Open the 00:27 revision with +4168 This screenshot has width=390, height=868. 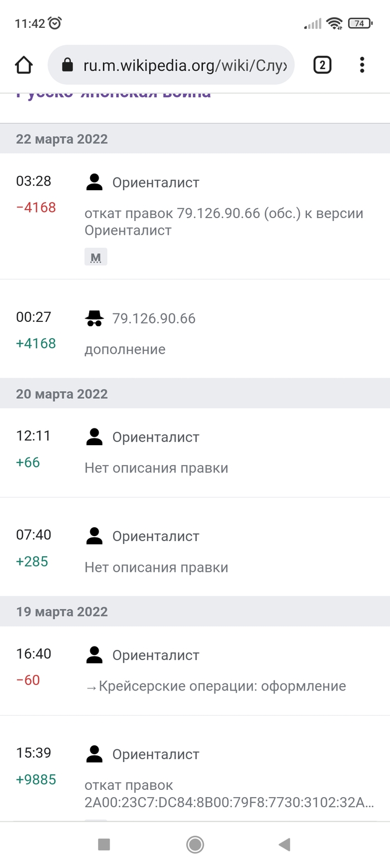click(x=33, y=317)
